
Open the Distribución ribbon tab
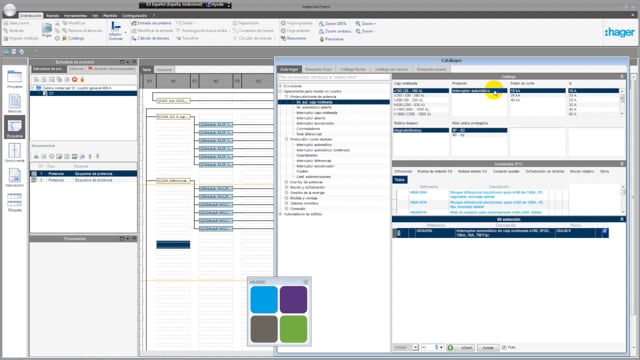31,16
